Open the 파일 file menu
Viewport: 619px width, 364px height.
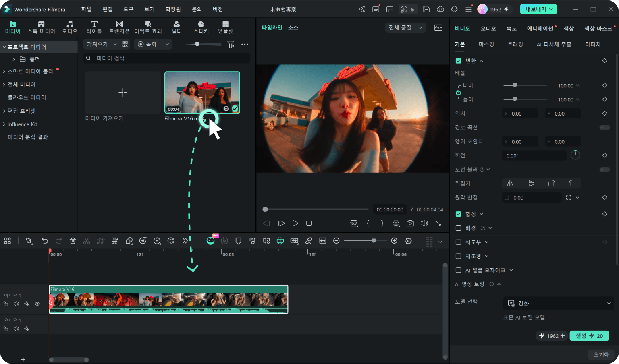click(86, 9)
